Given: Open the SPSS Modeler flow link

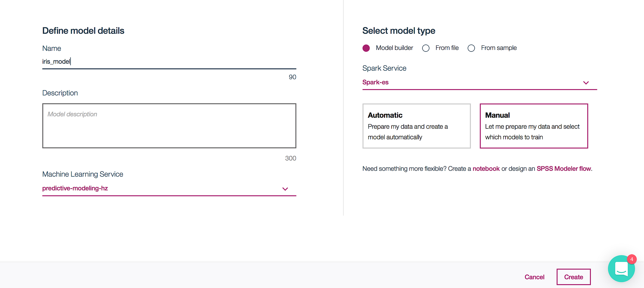Looking at the screenshot, I should [563, 169].
